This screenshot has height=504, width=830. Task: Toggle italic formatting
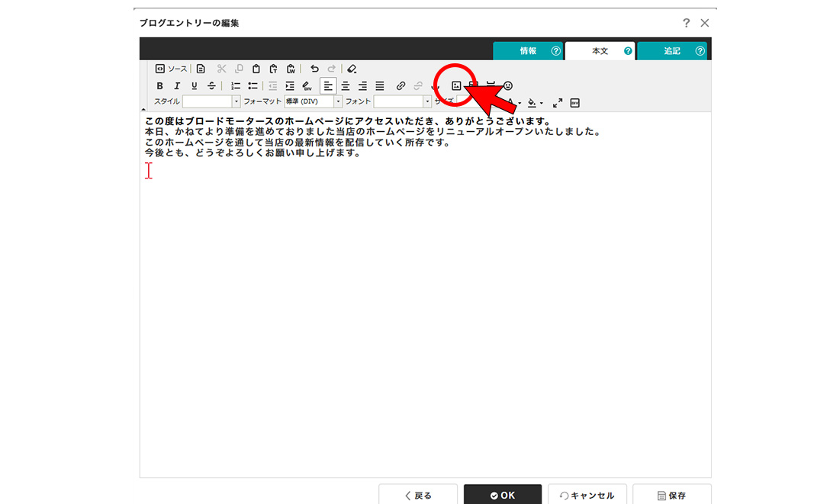point(177,86)
